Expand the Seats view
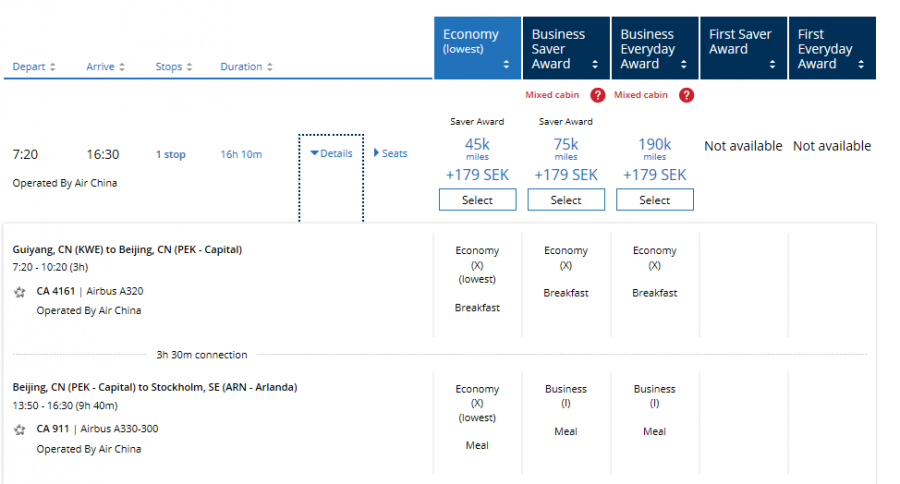This screenshot has width=900, height=484. 391,154
